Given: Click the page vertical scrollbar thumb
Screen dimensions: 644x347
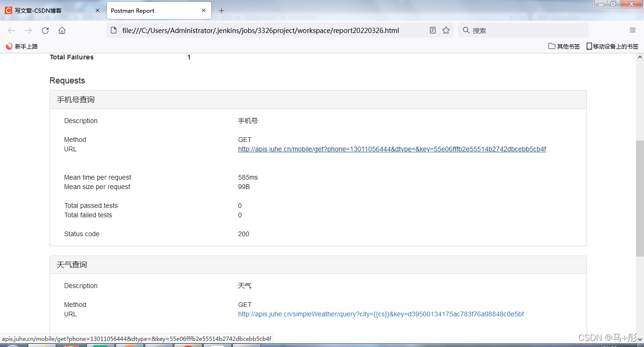Looking at the screenshot, I should (x=640, y=198).
